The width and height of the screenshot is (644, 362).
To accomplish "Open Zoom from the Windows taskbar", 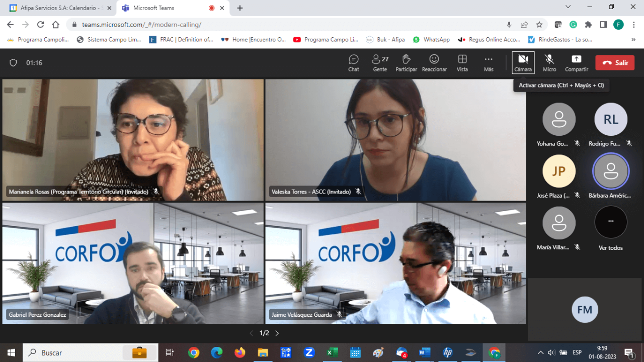I will [x=309, y=352].
